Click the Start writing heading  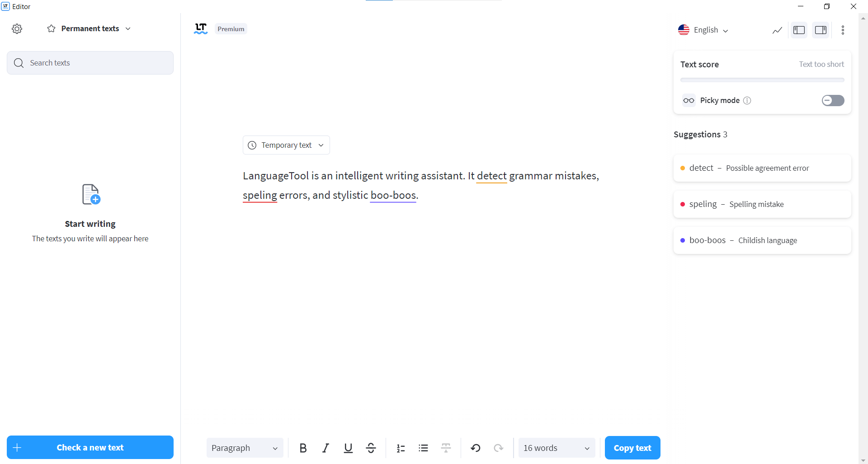[90, 224]
